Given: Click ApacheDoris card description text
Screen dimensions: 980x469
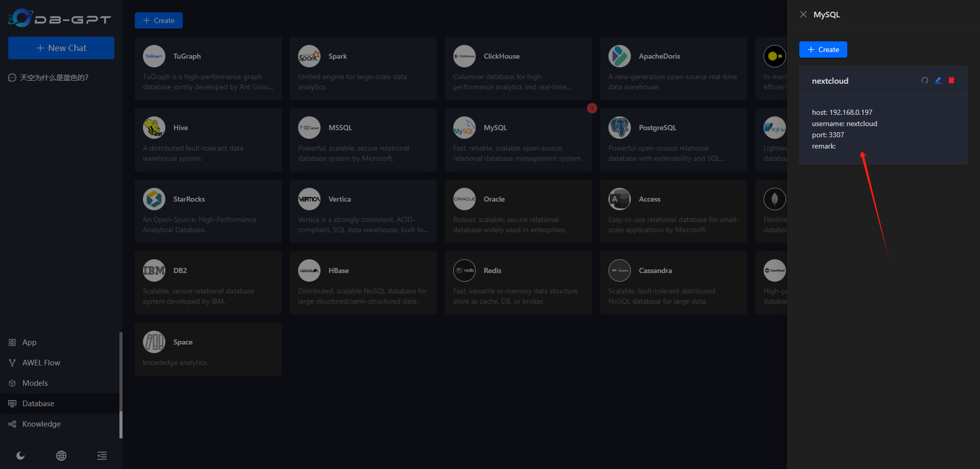Looking at the screenshot, I should (673, 82).
